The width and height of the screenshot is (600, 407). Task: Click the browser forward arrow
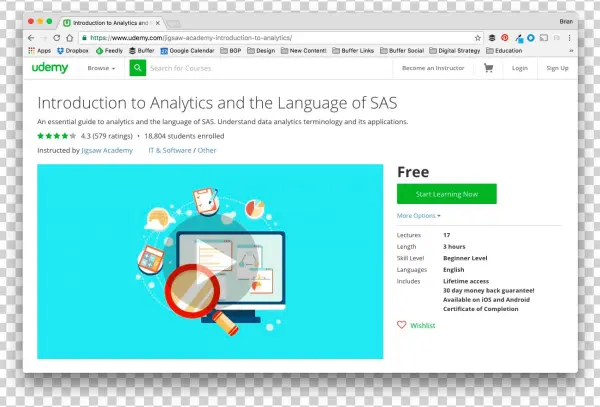point(44,38)
